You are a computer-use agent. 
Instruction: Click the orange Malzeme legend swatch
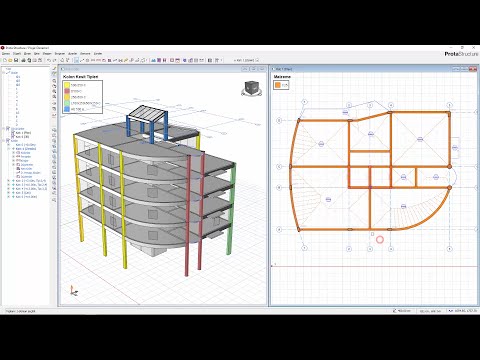coord(278,85)
